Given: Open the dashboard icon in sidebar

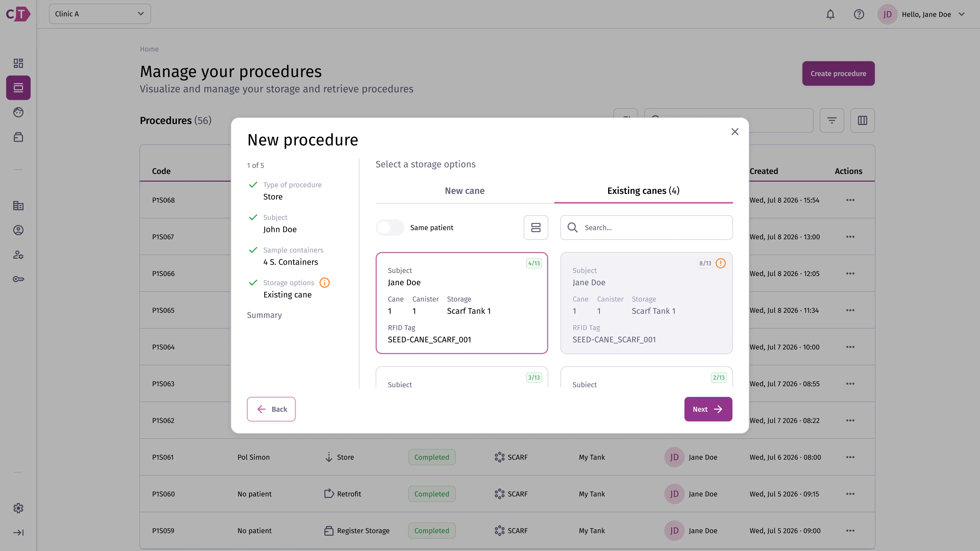Looking at the screenshot, I should [x=18, y=63].
